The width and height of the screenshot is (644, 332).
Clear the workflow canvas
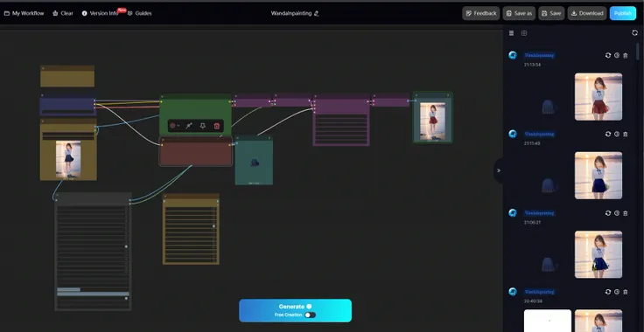tap(63, 13)
